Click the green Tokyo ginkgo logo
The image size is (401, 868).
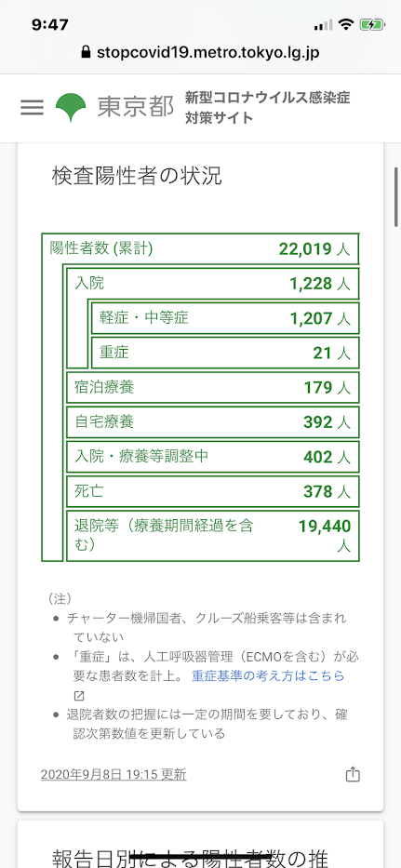[71, 108]
